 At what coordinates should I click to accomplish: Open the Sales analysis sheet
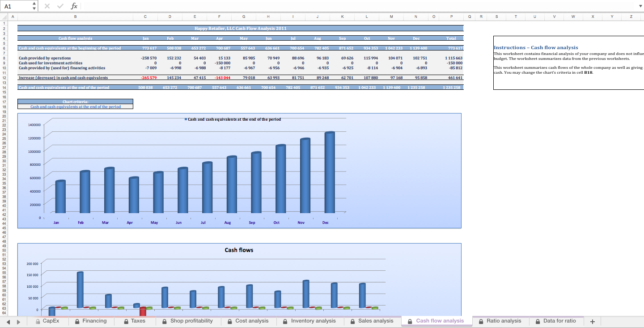pyautogui.click(x=376, y=321)
